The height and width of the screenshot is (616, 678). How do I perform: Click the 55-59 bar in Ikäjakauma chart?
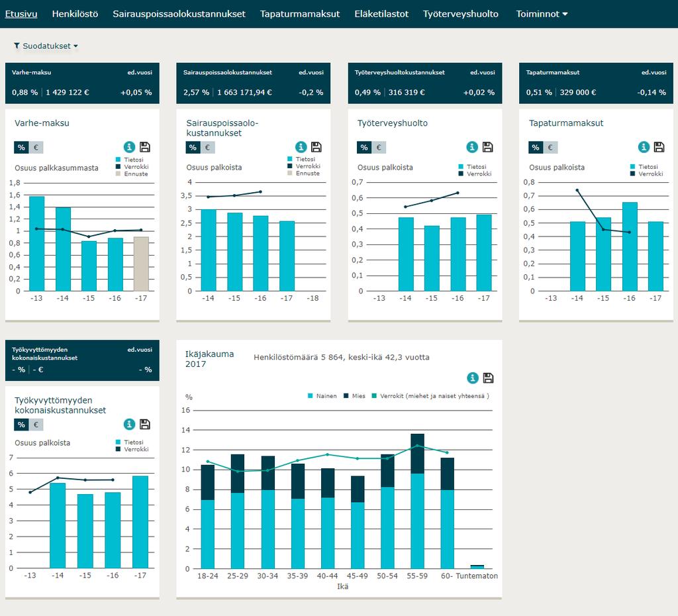pyautogui.click(x=417, y=501)
